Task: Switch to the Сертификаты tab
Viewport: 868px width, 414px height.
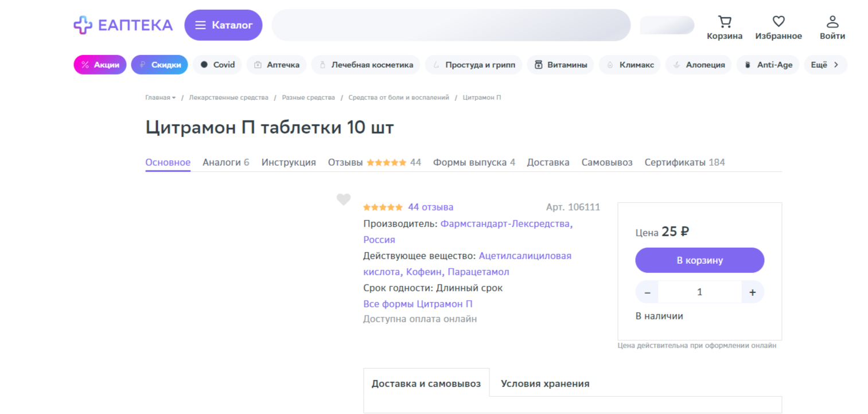Action: tap(685, 162)
